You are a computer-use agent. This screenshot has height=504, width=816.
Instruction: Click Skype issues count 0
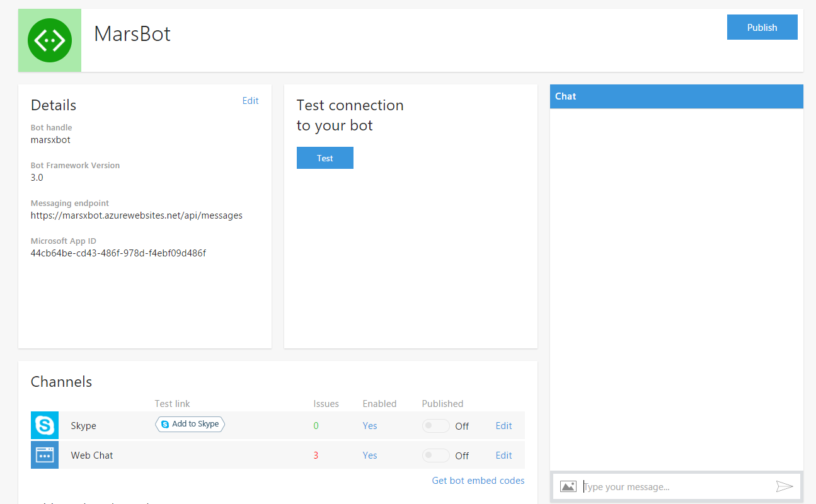click(316, 426)
